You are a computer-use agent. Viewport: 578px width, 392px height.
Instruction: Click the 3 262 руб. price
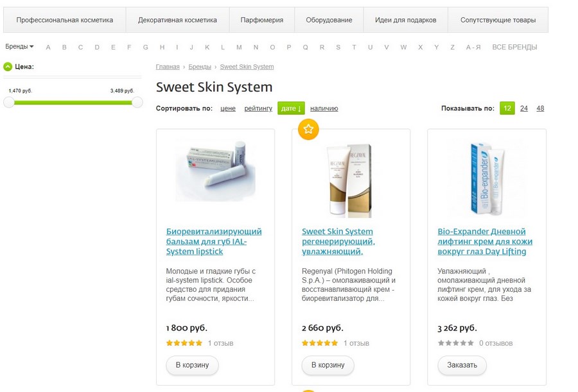pyautogui.click(x=457, y=328)
